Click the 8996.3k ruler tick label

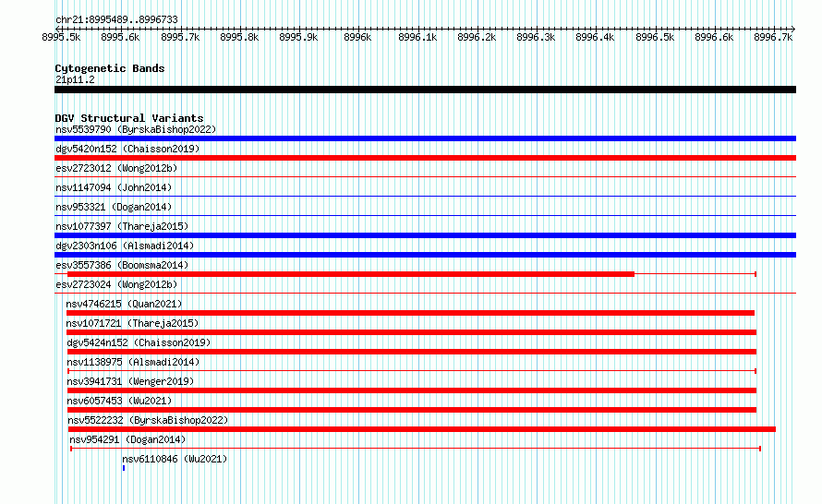536,38
